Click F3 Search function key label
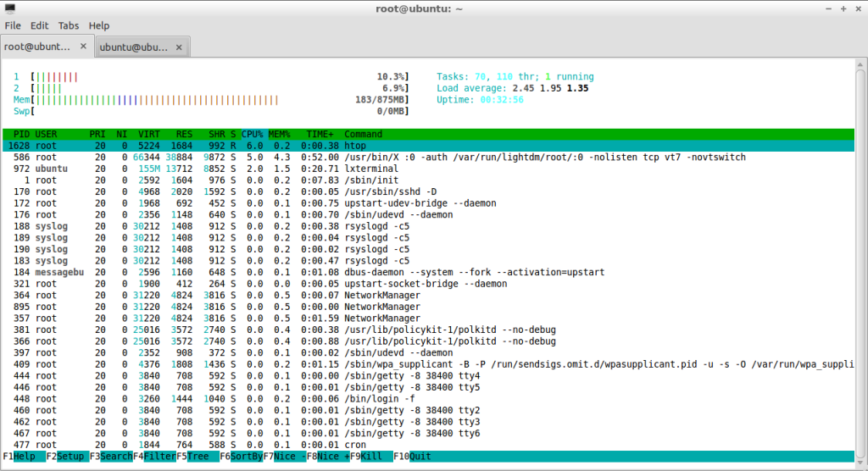Screen dimensions: 868x471 tap(111, 457)
